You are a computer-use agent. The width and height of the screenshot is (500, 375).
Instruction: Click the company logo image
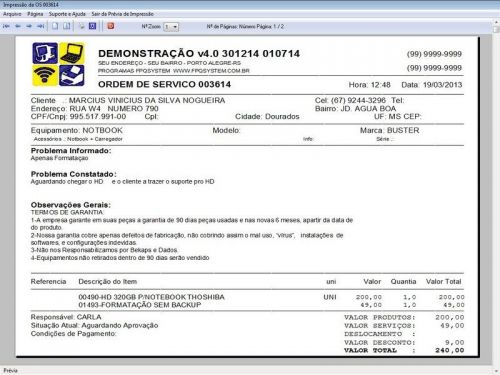[x=58, y=64]
